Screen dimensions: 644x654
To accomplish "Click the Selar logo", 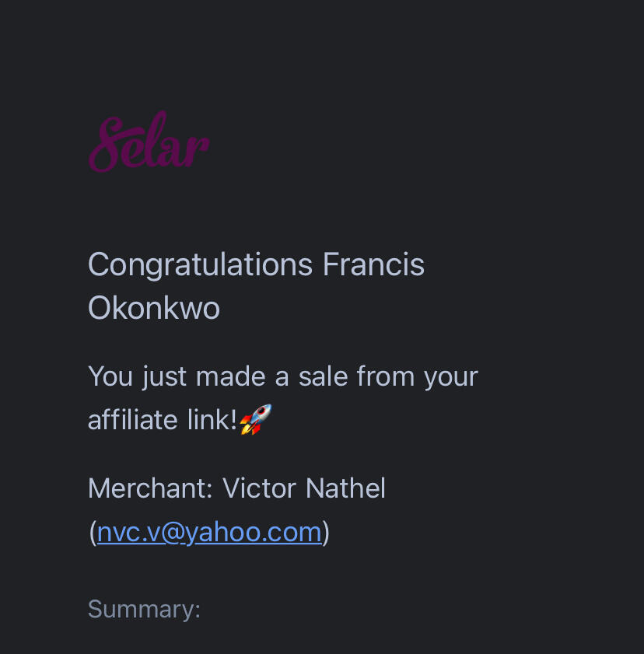I will coord(149,143).
